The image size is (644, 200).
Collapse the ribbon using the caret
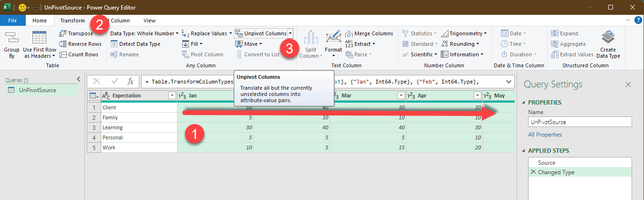coord(628,20)
